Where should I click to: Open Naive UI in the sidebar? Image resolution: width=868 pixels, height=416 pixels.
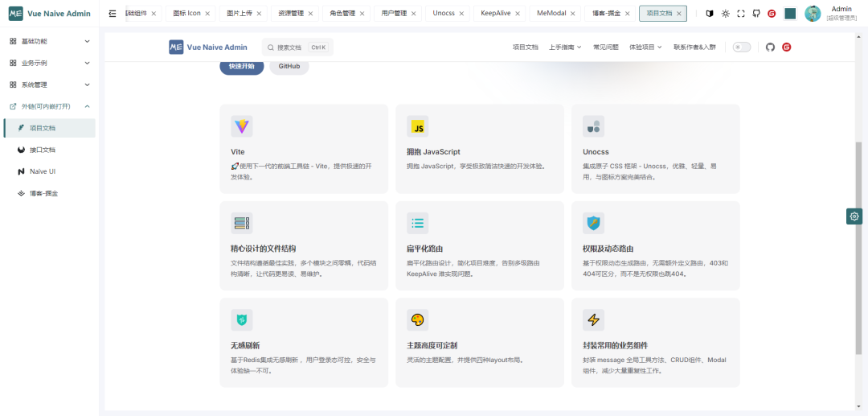49,171
